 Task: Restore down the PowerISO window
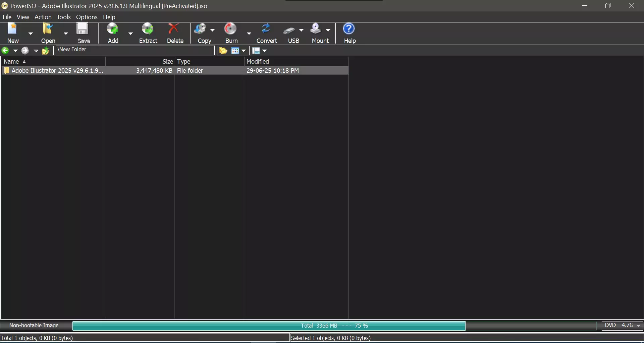[x=608, y=6]
